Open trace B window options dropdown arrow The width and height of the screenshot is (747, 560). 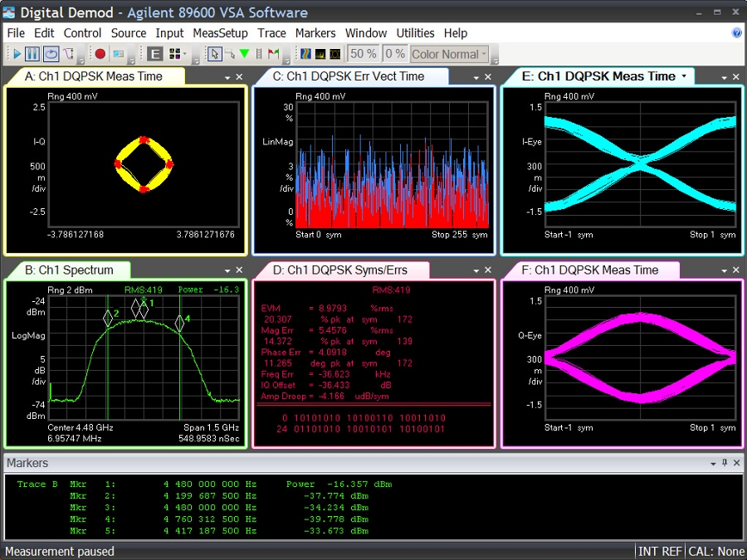(x=227, y=270)
